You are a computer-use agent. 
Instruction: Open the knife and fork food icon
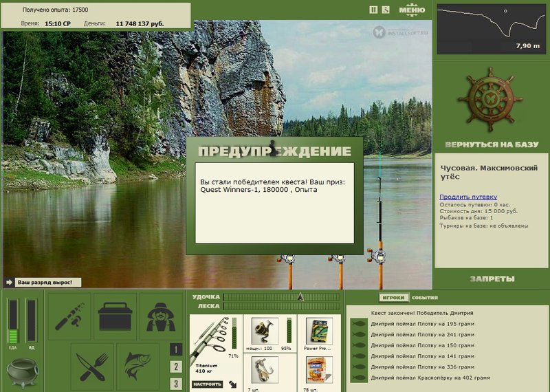click(92, 367)
